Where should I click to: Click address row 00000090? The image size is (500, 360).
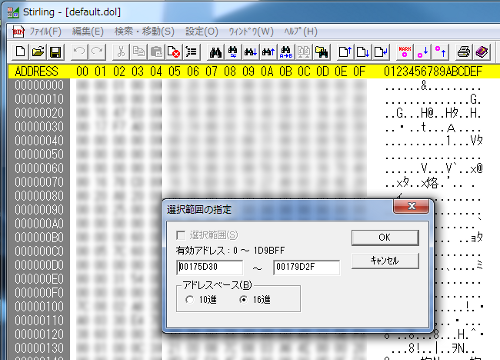(x=39, y=210)
